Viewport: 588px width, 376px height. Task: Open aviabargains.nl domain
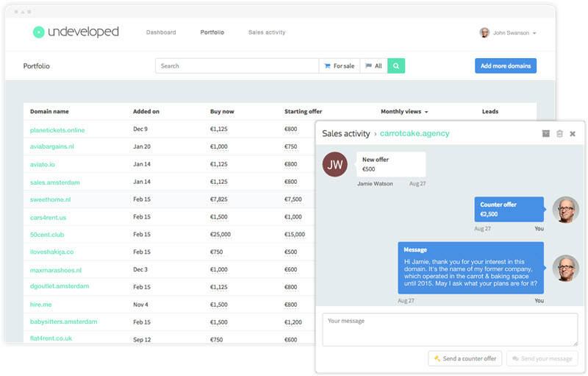(x=51, y=146)
